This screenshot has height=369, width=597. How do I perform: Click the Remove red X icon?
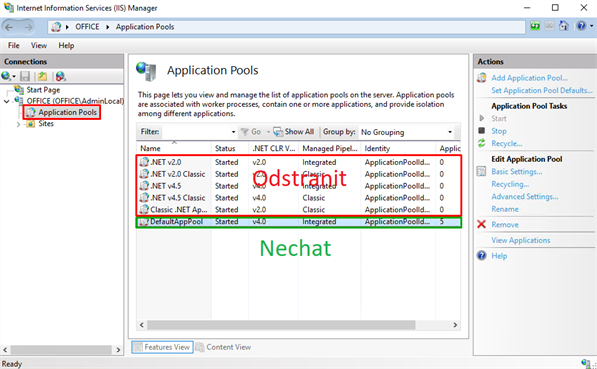(x=481, y=224)
